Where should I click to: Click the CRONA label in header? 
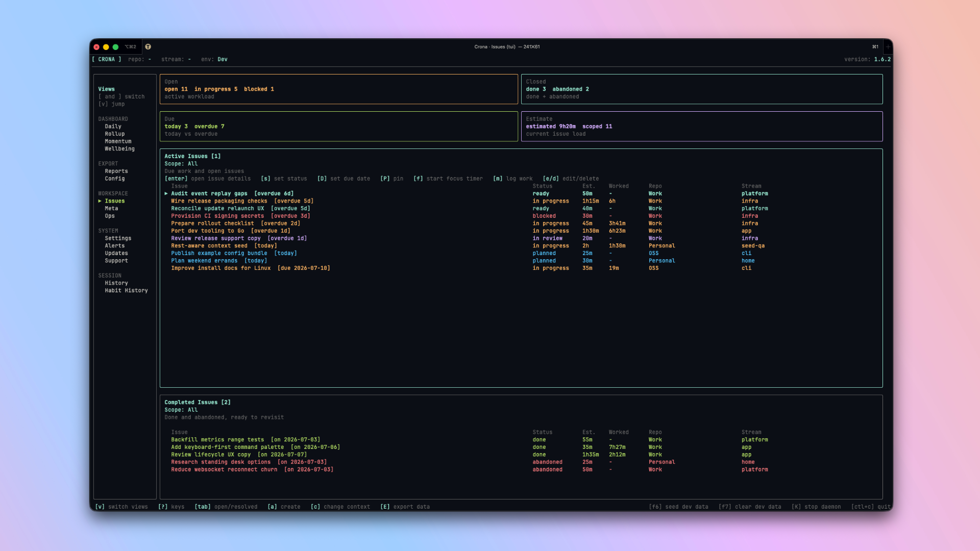(107, 60)
